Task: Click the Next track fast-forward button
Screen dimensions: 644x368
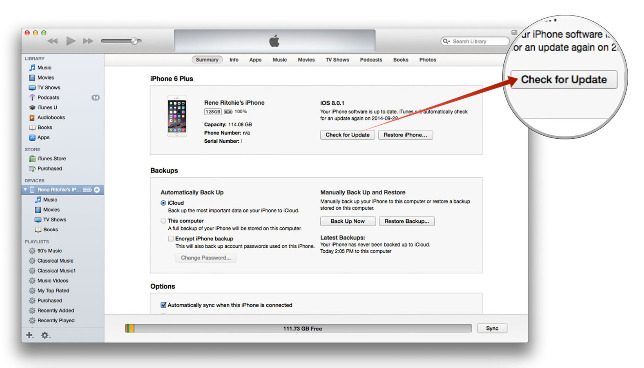Action: 88,41
